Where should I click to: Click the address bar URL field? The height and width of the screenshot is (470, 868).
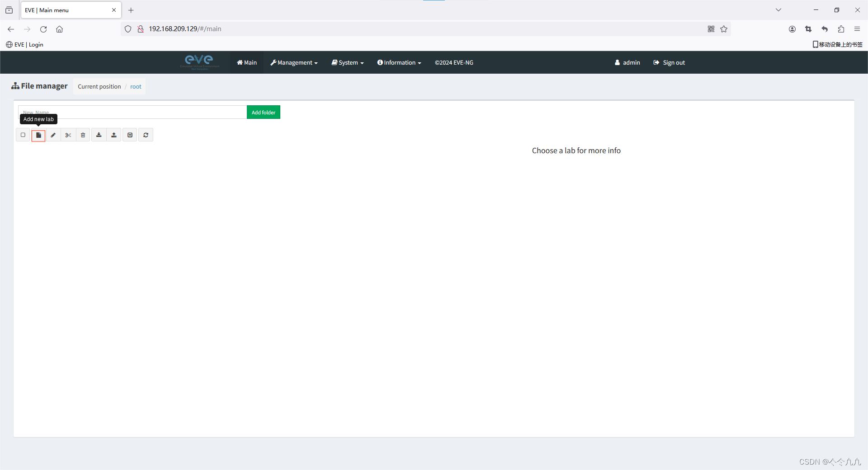coord(425,29)
